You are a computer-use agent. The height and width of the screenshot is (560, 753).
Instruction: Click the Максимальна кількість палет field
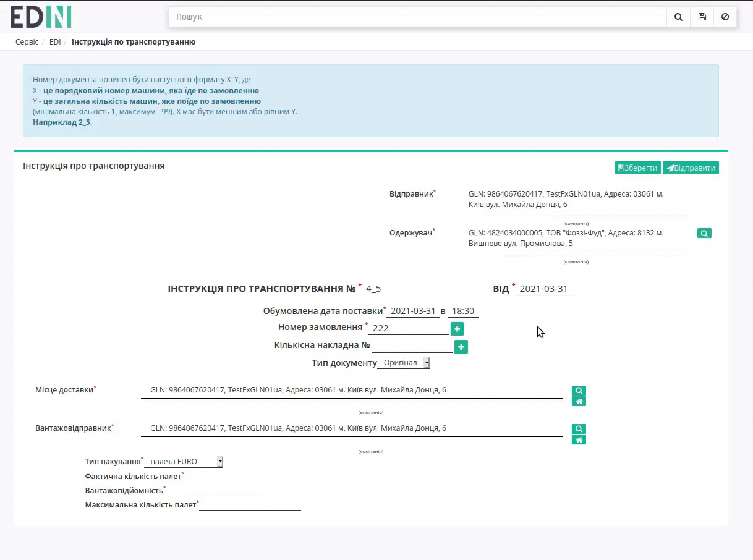point(250,504)
